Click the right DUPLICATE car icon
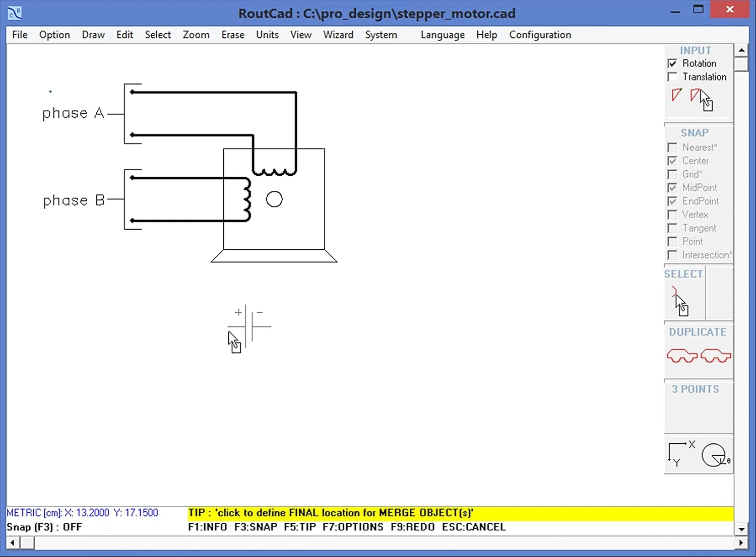The width and height of the screenshot is (756, 557). 716,355
